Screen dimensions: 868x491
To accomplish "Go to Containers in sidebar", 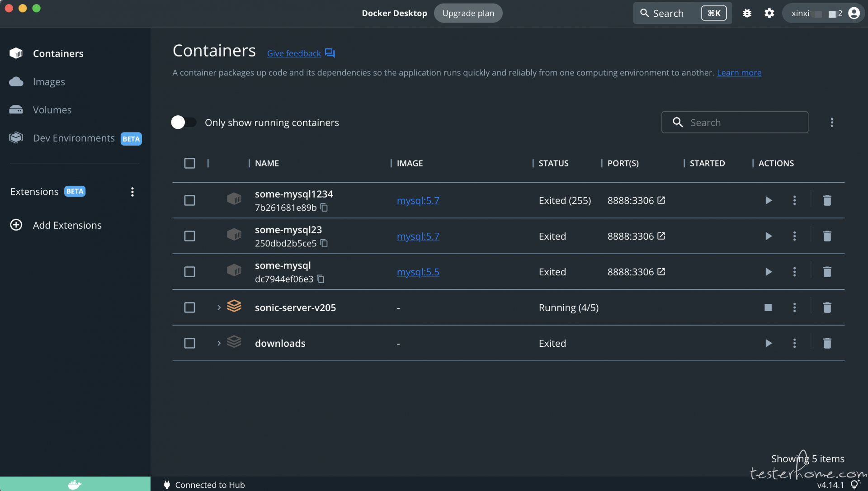I will (x=58, y=53).
